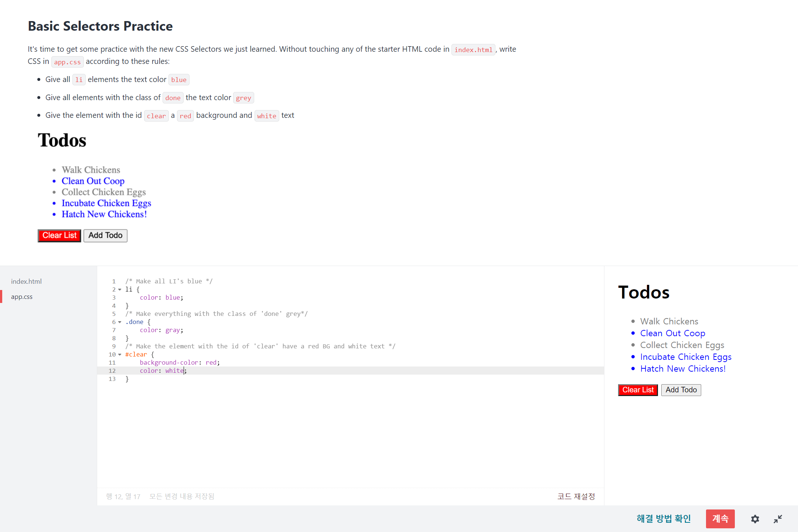Click the 해결 방법 확인 solution link
798x532 pixels.
tap(664, 519)
